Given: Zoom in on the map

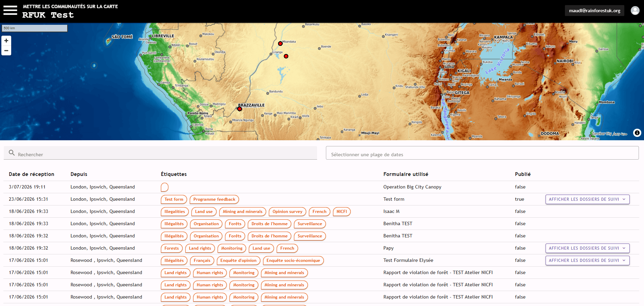Looking at the screenshot, I should [6, 41].
